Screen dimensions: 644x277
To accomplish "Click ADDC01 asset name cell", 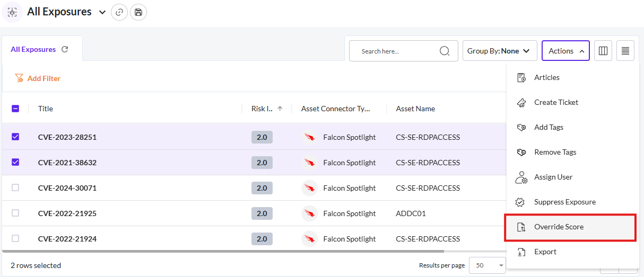I will [411, 213].
